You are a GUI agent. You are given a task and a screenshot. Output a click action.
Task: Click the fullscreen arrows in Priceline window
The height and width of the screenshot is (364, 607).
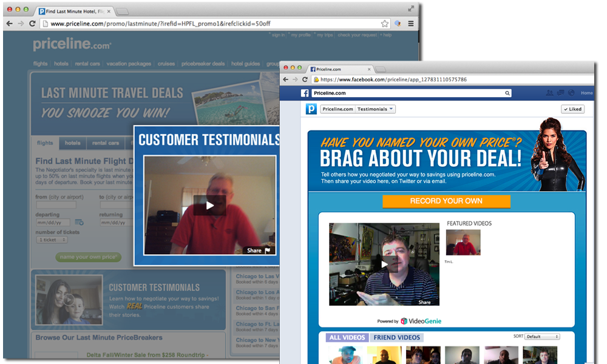(x=411, y=8)
